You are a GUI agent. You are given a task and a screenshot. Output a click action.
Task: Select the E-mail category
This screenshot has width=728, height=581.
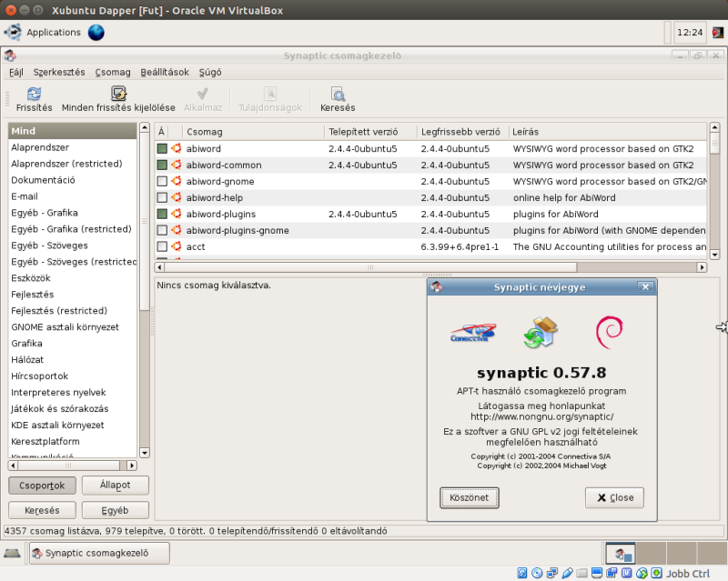coord(73,196)
